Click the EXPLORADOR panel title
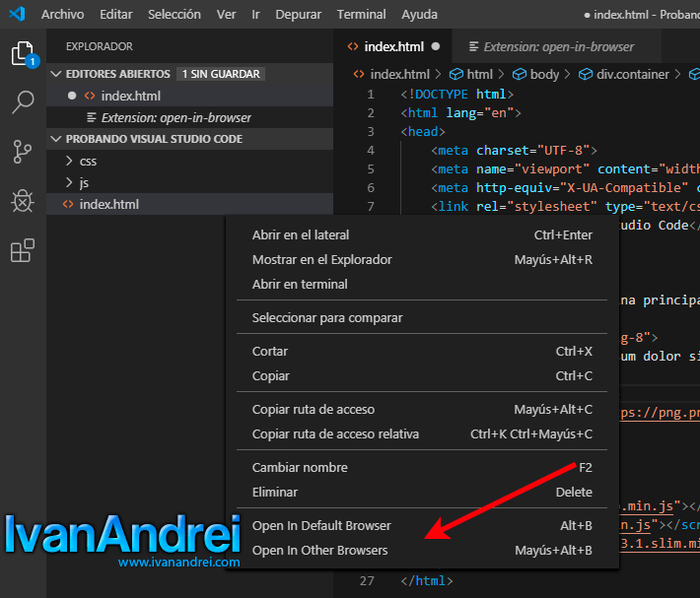 coord(100,46)
